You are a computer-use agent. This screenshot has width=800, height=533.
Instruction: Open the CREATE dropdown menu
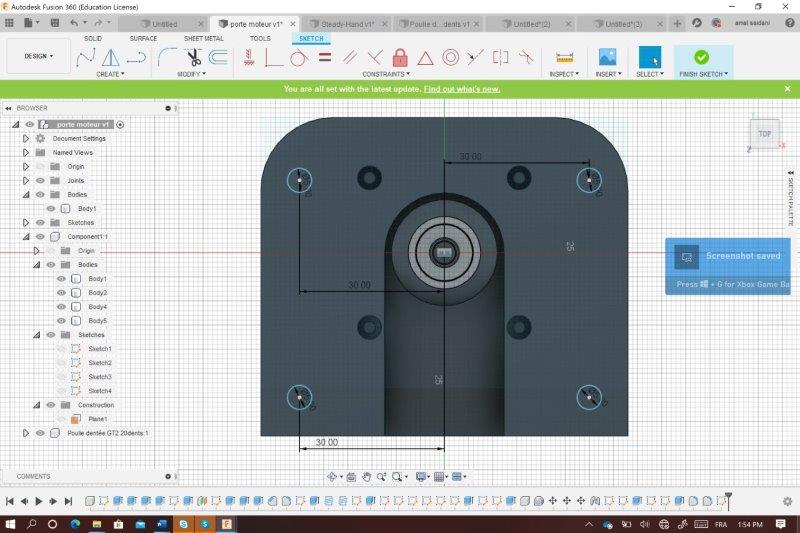pos(110,74)
